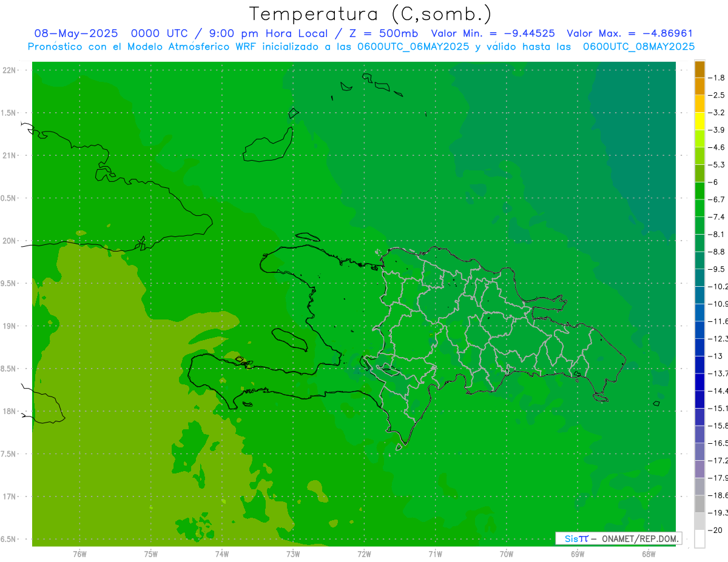This screenshot has height=562, width=728.
Task: Pick the gray band between -18.6 and -19.3
Action: [699, 504]
